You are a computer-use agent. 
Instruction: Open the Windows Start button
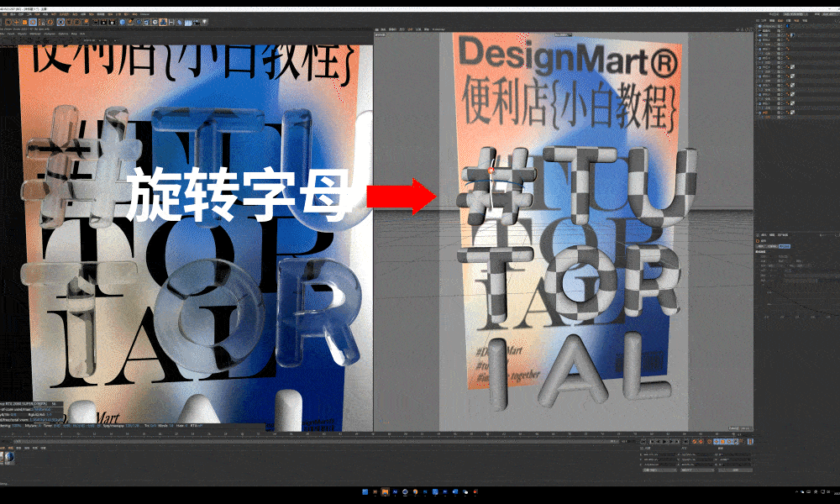[x=365, y=491]
